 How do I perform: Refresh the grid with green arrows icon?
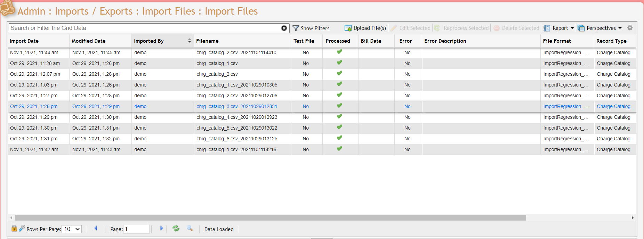click(x=176, y=228)
